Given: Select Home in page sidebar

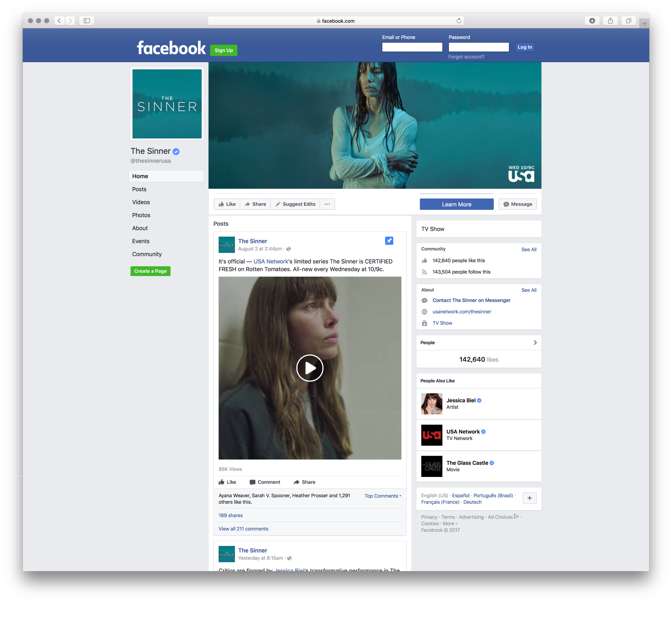Looking at the screenshot, I should (166, 176).
